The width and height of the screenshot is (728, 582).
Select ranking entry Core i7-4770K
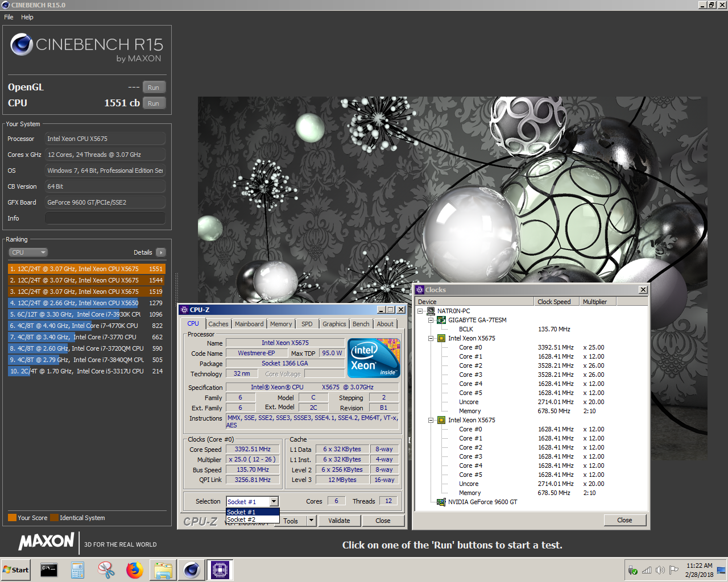pyautogui.click(x=86, y=326)
